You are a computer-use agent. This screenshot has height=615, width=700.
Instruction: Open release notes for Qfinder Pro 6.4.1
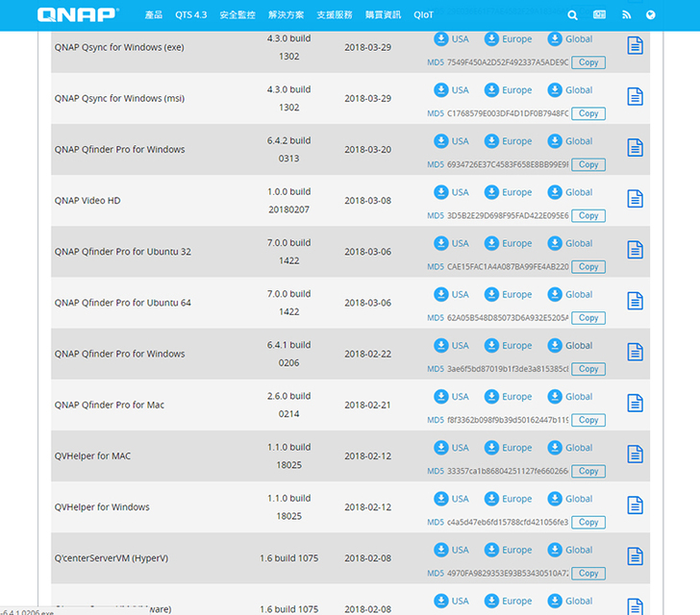pos(635,352)
